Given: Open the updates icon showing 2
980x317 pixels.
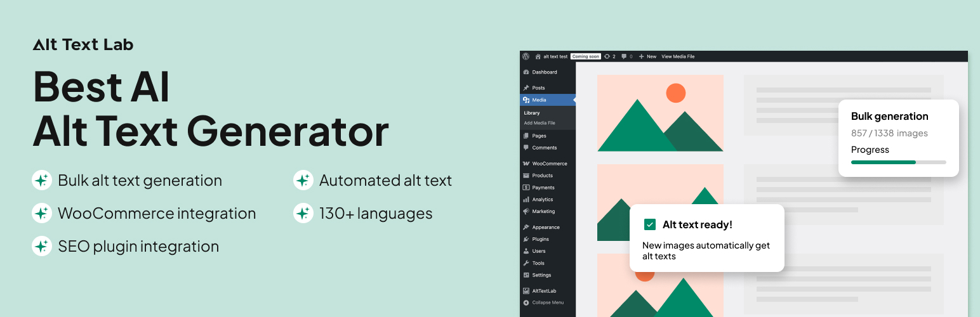Looking at the screenshot, I should (x=607, y=56).
